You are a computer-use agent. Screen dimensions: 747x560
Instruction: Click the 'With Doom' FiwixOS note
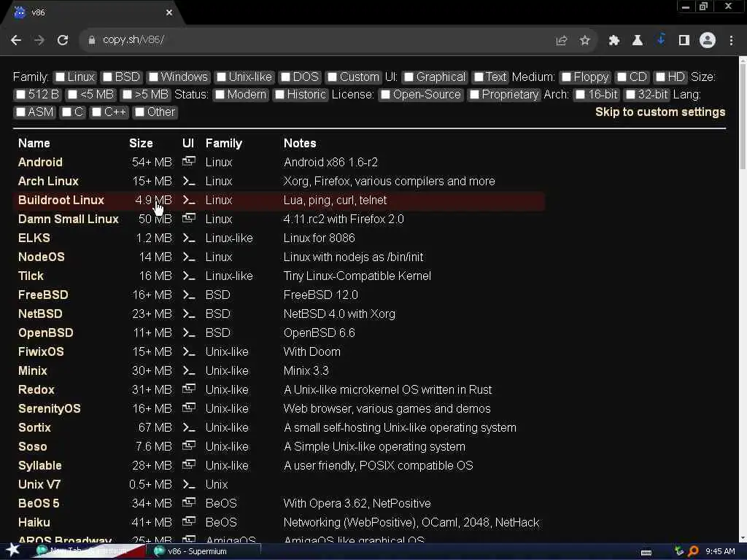(x=312, y=351)
